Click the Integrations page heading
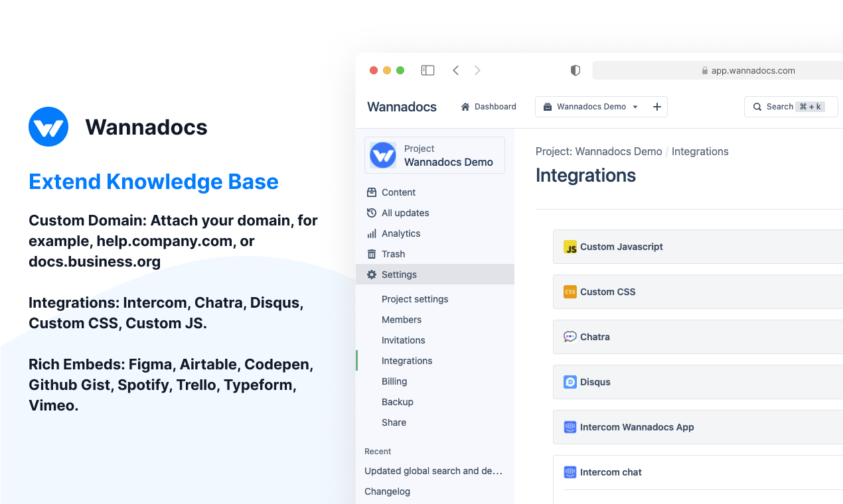The width and height of the screenshot is (843, 504). point(585,176)
